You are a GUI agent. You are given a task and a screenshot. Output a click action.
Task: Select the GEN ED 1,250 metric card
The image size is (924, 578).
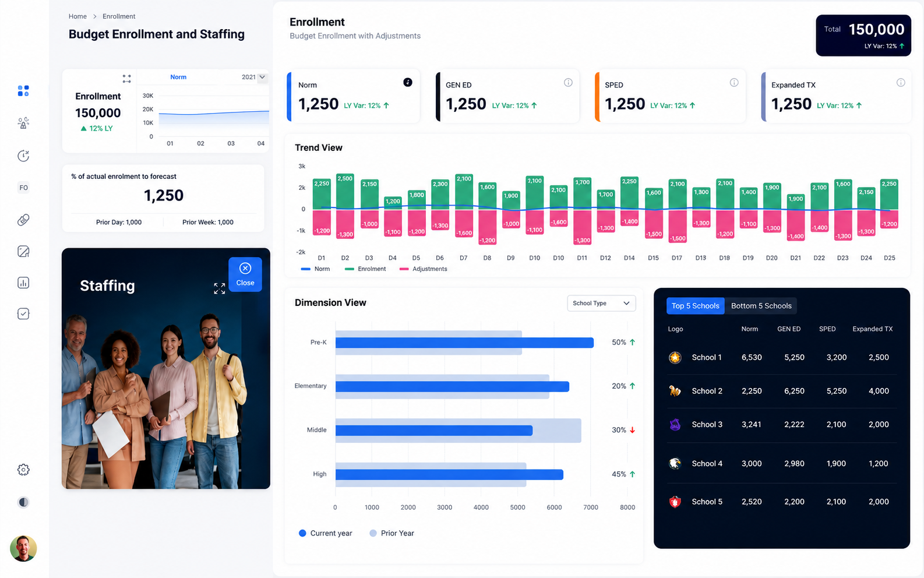point(507,97)
